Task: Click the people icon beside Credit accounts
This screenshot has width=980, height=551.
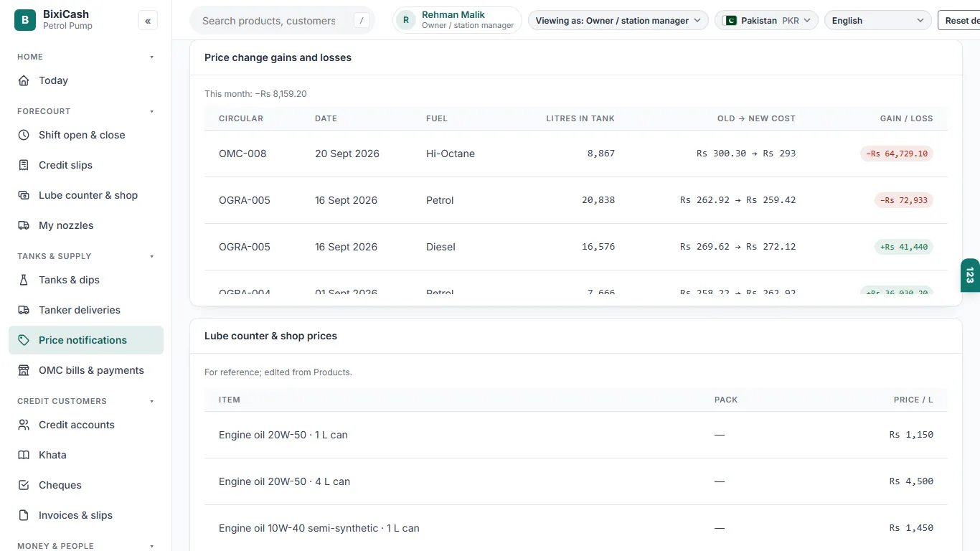Action: click(24, 425)
